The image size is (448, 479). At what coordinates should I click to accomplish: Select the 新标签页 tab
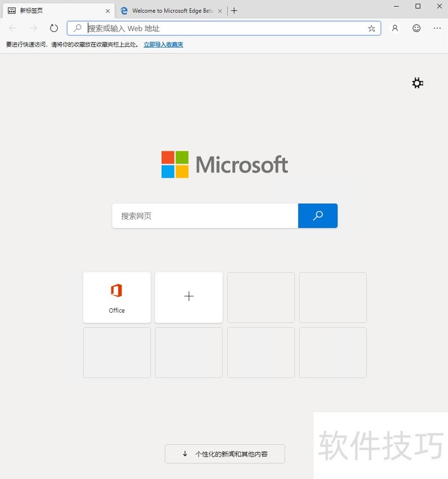click(x=58, y=11)
